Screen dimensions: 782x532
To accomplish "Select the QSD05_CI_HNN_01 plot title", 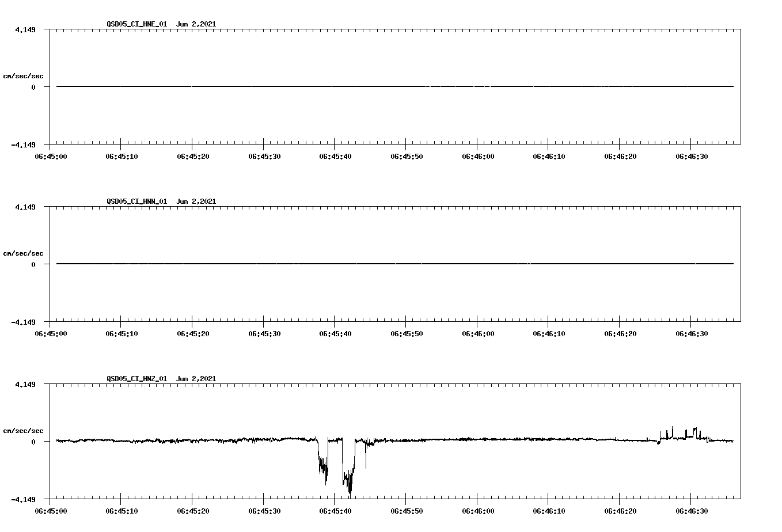I will tap(136, 202).
